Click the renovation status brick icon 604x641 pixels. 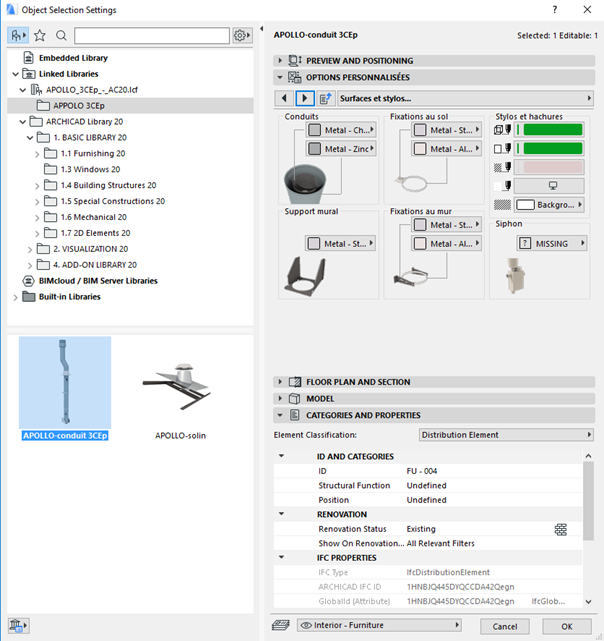[x=561, y=528]
